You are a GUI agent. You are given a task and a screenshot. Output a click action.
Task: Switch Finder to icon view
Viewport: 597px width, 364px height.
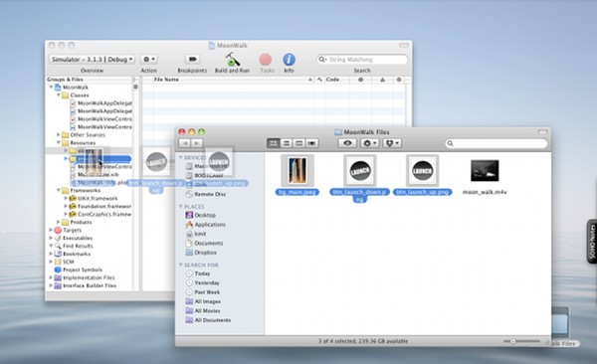coord(274,143)
